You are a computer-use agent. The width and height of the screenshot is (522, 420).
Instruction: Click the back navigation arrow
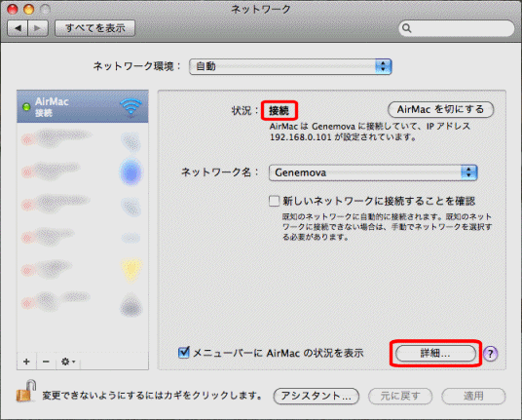(18, 28)
